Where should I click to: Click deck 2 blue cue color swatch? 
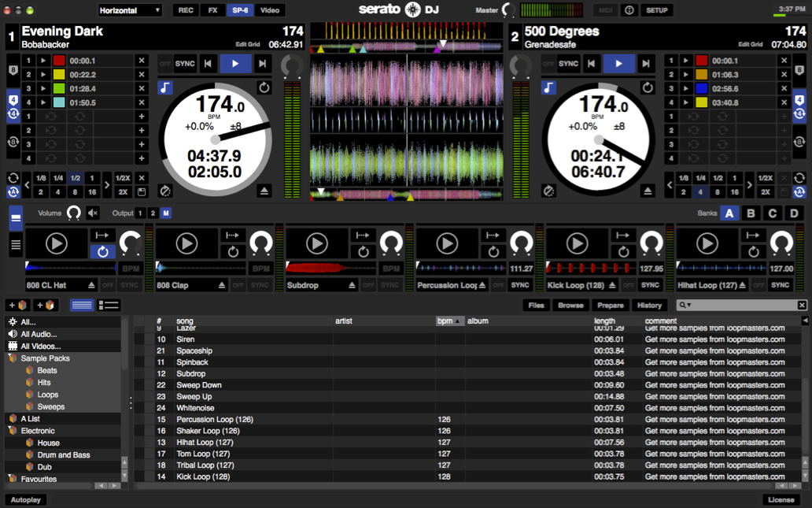[702, 89]
